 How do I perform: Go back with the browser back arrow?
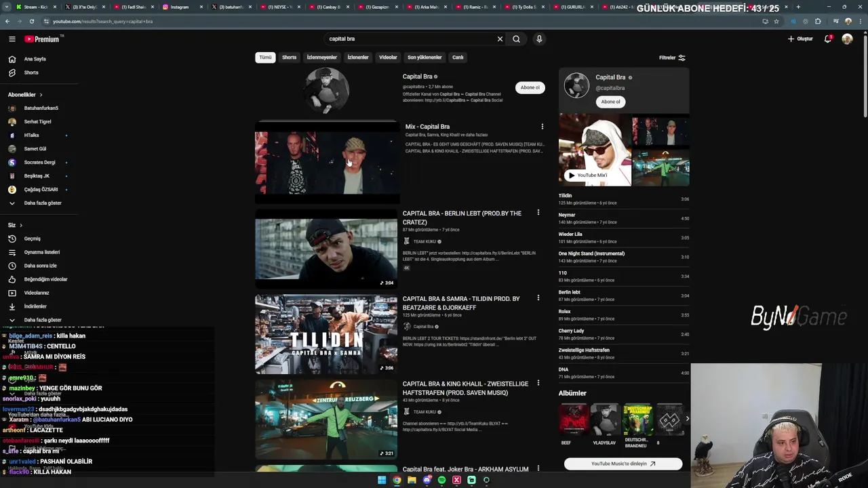(7, 21)
